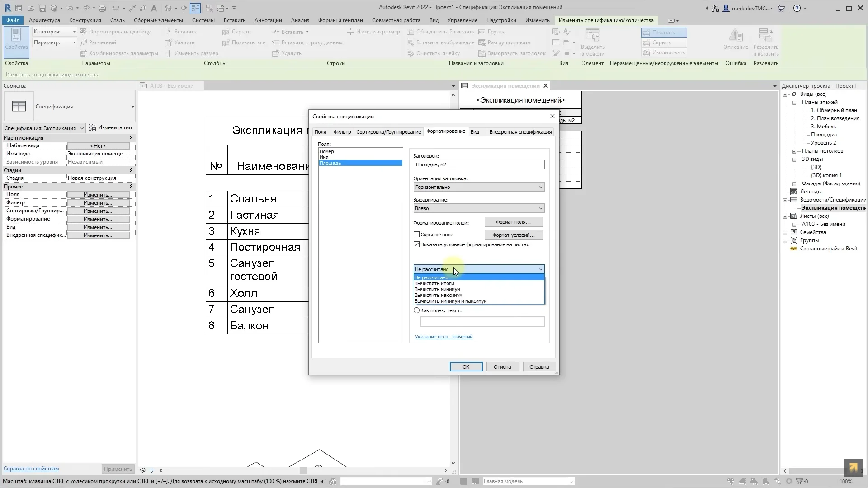Image resolution: width=868 pixels, height=488 pixels.
Task: Click the Measure icon in quick access toolbar
Action: 115,8
